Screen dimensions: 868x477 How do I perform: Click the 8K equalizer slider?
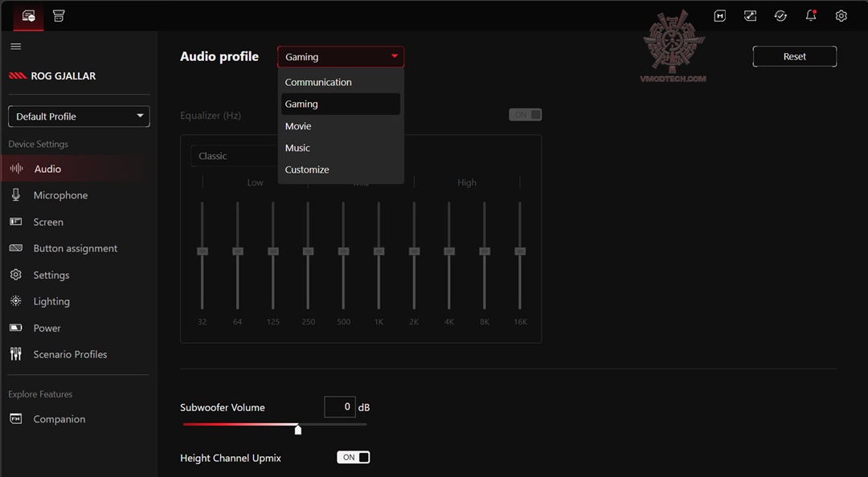pos(485,251)
